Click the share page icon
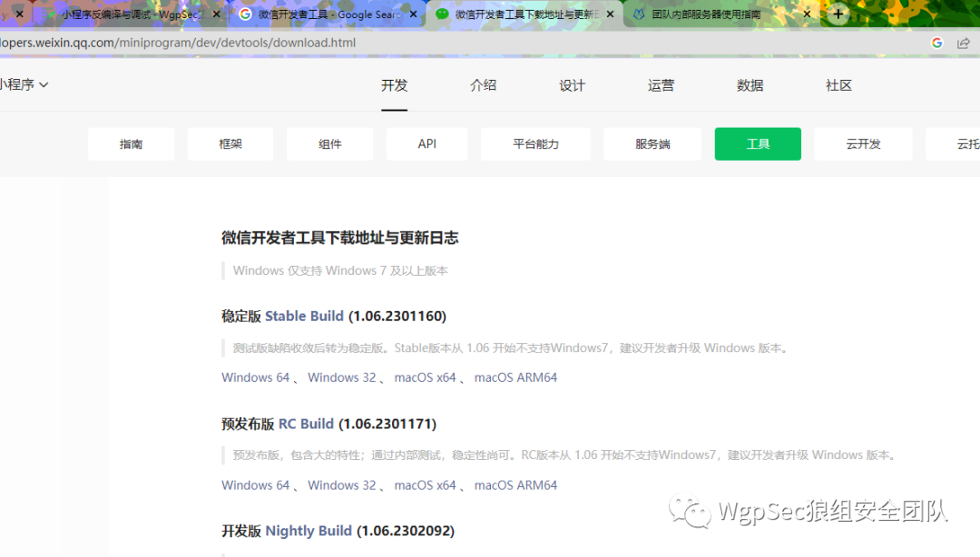 (963, 43)
